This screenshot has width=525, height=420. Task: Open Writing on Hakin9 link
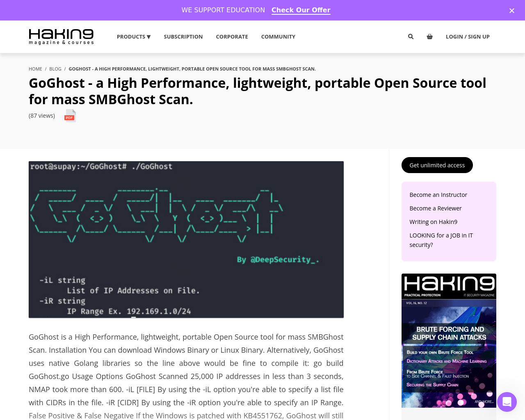click(x=433, y=222)
